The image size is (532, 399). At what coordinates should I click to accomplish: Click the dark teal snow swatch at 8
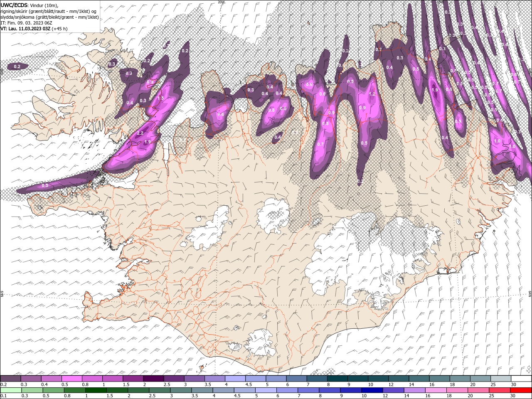click(x=337, y=379)
